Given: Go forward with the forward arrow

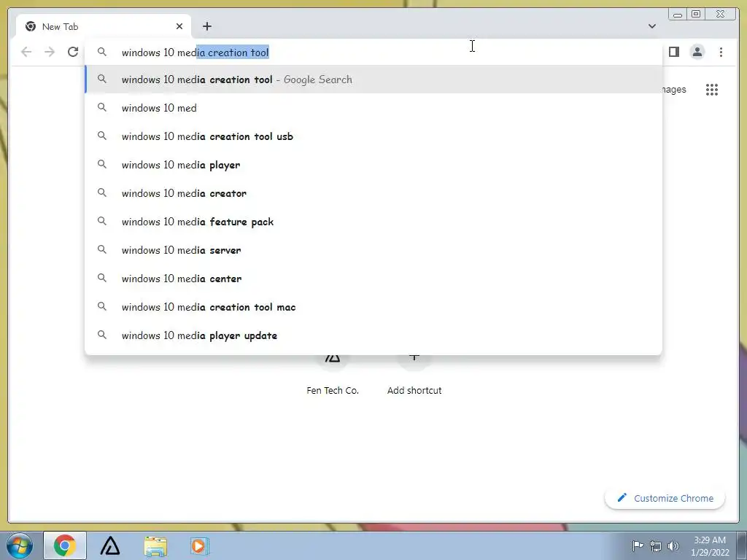Looking at the screenshot, I should pyautogui.click(x=50, y=52).
